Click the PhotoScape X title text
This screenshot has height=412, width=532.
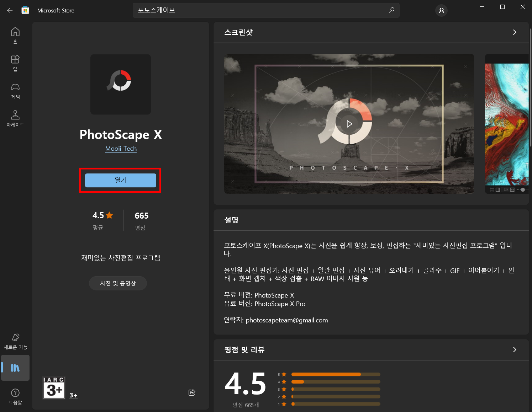tap(121, 135)
